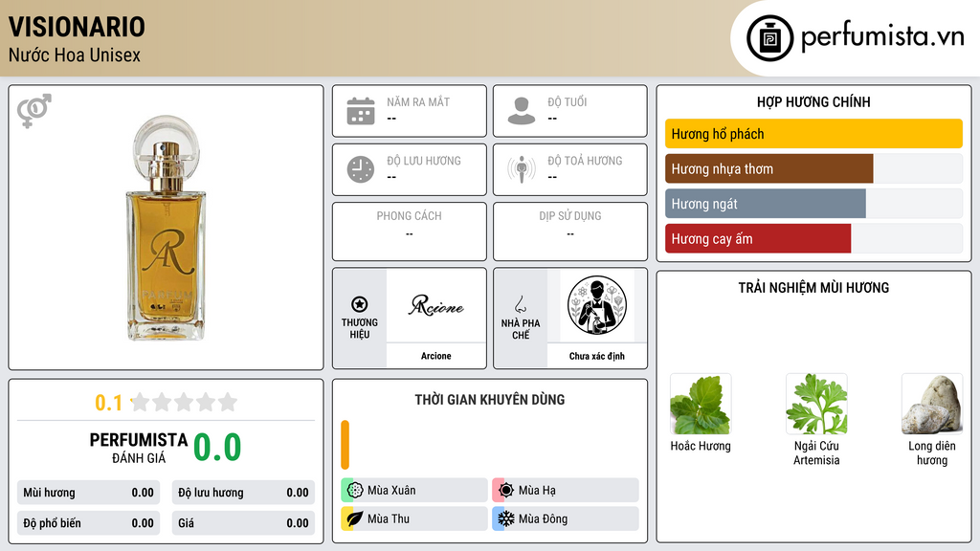Viewport: 980px width, 551px height.
Task: Click the Nước Hoa Unisex subtitle
Action: pyautogui.click(x=75, y=55)
